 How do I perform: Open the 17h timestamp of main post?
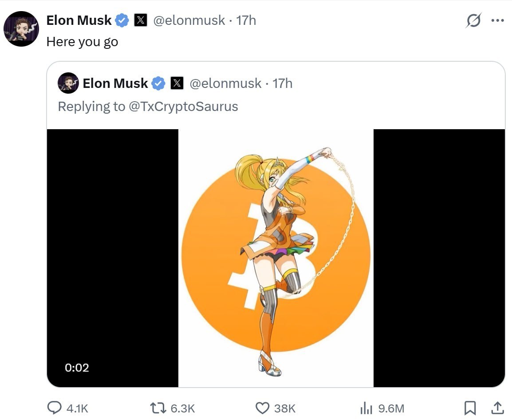(246, 20)
